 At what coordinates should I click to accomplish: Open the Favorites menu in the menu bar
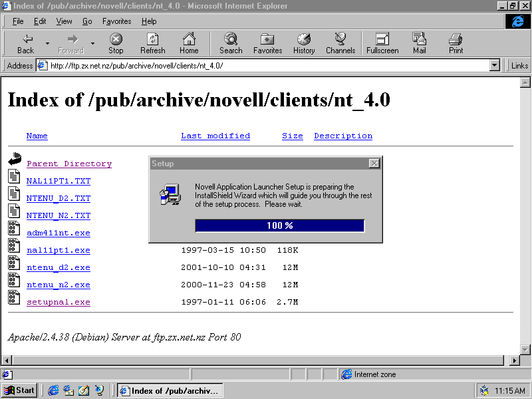(x=117, y=21)
